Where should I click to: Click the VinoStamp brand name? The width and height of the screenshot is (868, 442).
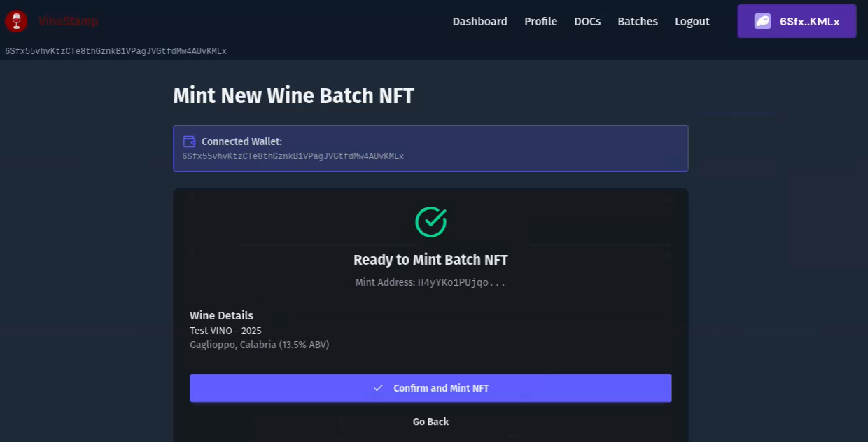[68, 21]
